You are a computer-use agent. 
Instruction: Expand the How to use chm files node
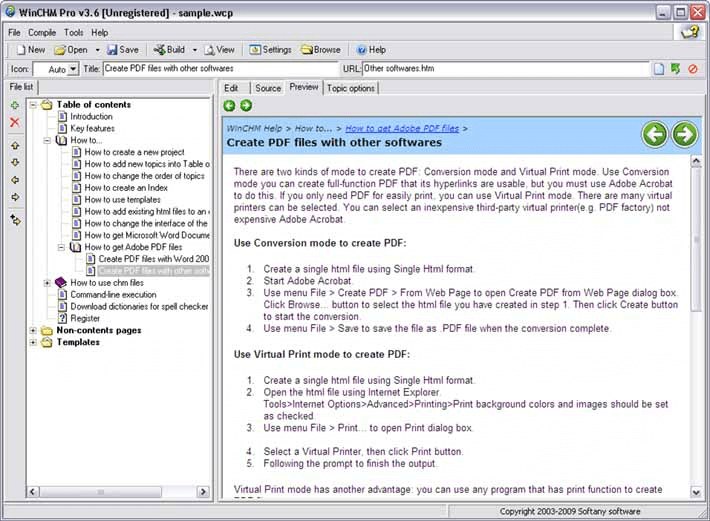pos(47,283)
